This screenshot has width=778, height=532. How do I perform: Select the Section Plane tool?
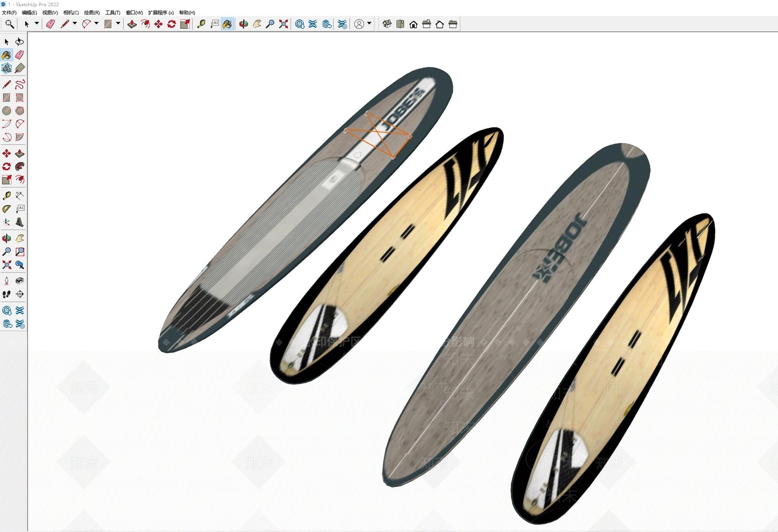point(19,294)
